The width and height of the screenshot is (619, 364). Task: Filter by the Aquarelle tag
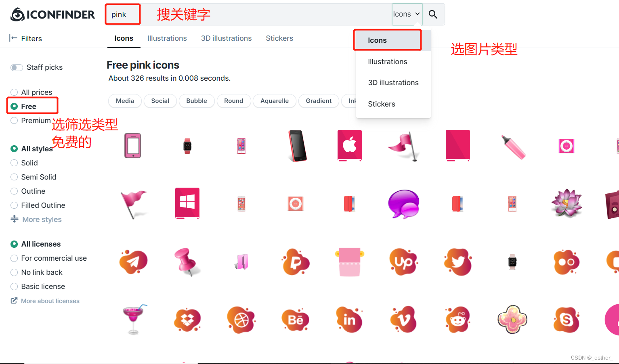click(275, 101)
